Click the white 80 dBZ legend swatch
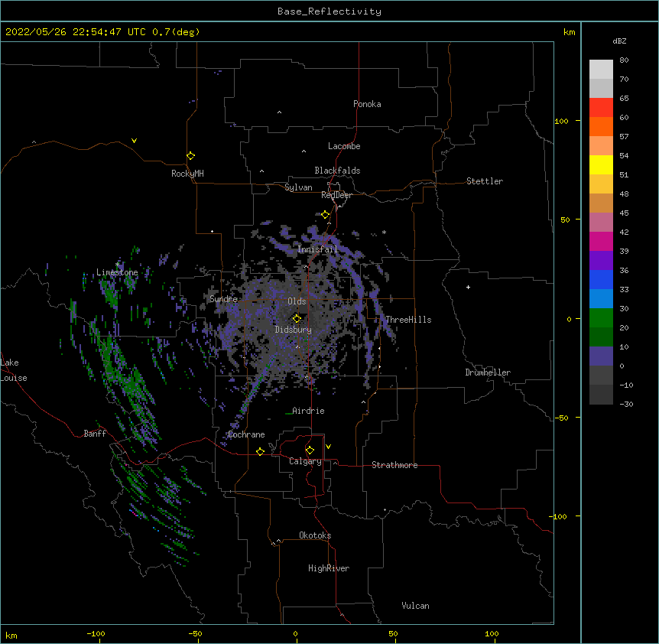Image resolution: width=659 pixels, height=644 pixels. click(601, 70)
